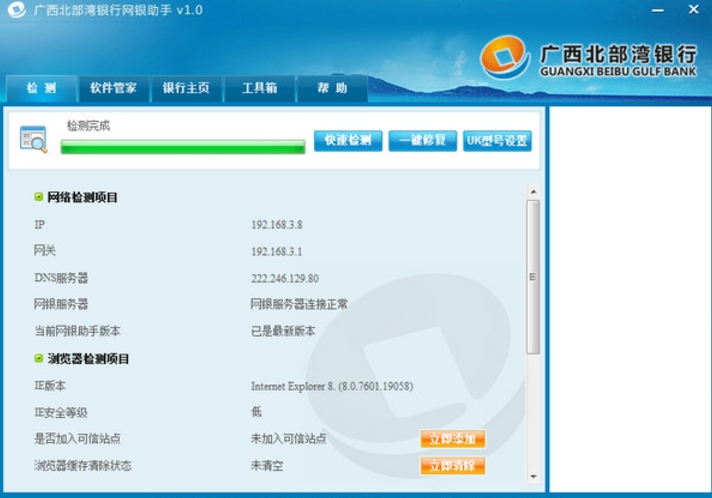
Task: Click the Internet Explorer 8 version text
Action: coord(332,386)
